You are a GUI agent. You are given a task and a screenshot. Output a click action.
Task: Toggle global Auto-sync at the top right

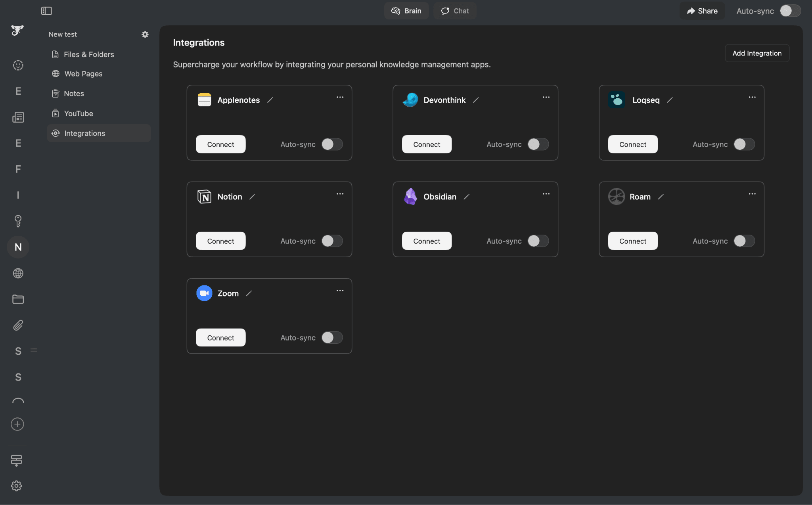tap(791, 11)
